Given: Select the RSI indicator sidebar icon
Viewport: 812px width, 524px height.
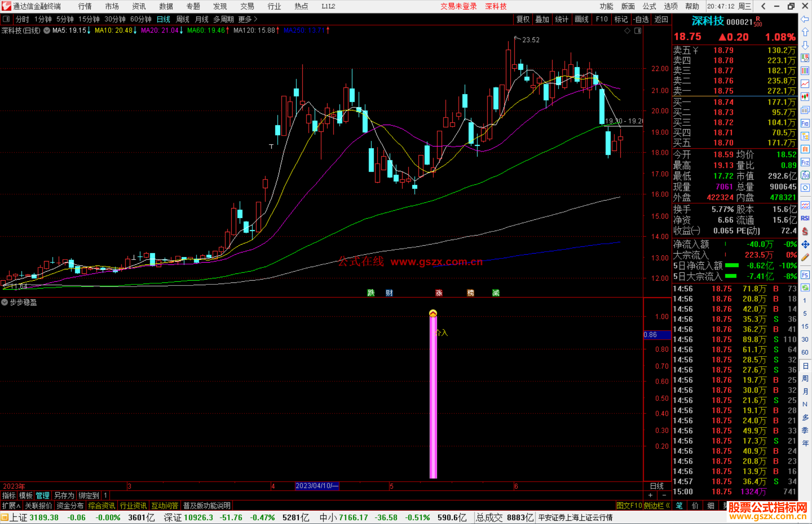Looking at the screenshot, I should click(805, 218).
